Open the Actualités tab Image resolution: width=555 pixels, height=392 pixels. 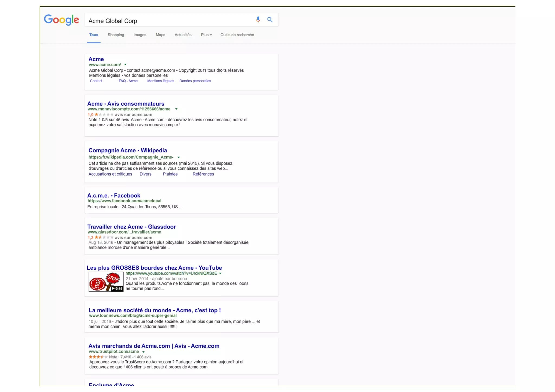point(183,35)
